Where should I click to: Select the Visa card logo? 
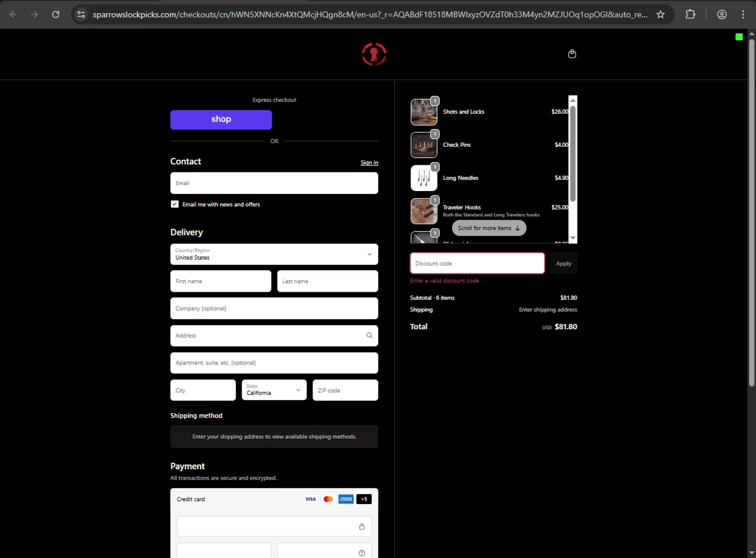point(310,499)
